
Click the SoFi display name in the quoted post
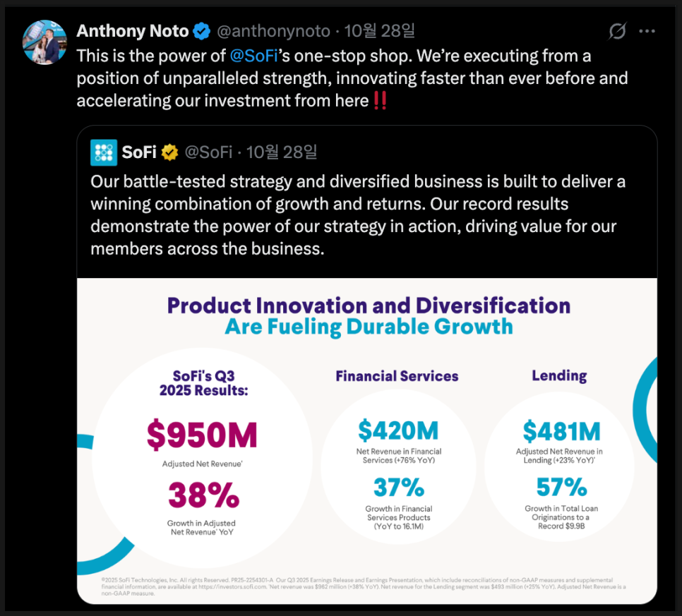tap(139, 152)
